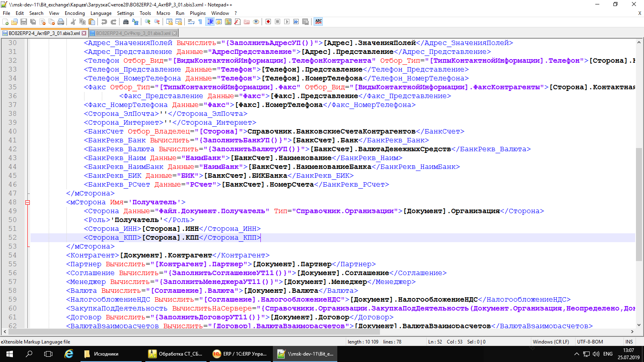Collapse the мСторона fold marker at line 48
The image size is (644, 362).
tap(27, 202)
